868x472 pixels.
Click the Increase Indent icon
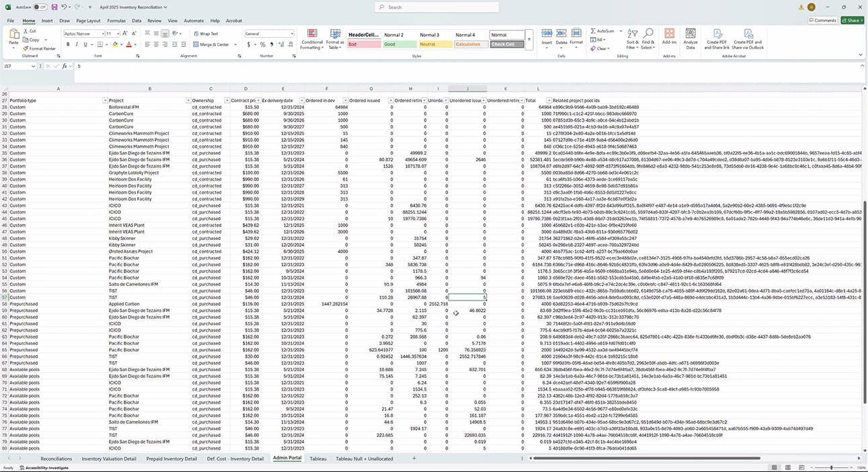click(185, 44)
